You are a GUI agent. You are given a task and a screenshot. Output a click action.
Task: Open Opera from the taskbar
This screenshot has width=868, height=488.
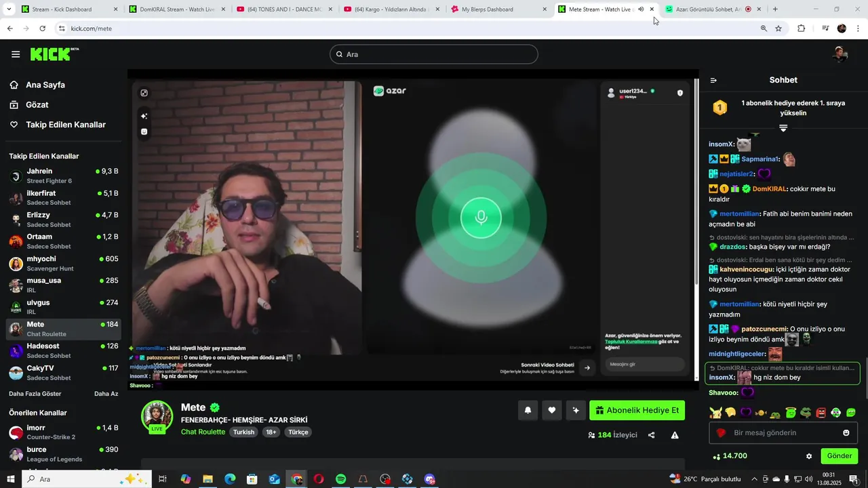tap(318, 479)
